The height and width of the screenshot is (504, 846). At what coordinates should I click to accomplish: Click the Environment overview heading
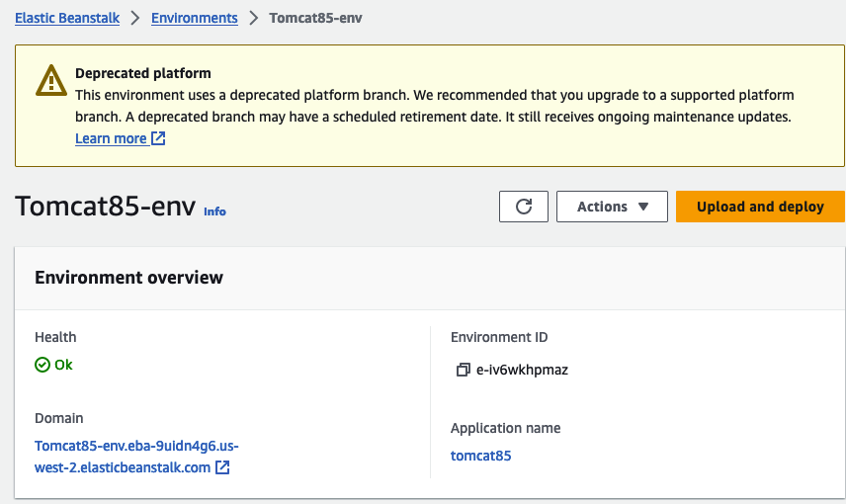point(128,278)
